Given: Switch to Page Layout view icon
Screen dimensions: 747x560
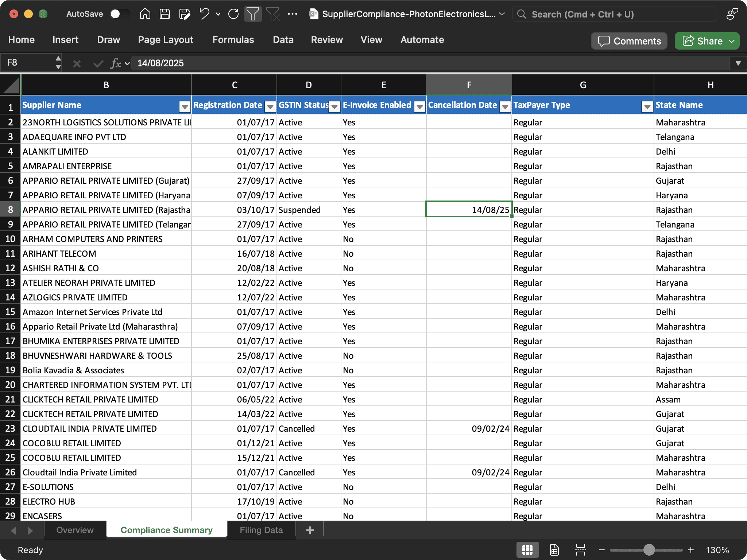Looking at the screenshot, I should coord(554,550).
